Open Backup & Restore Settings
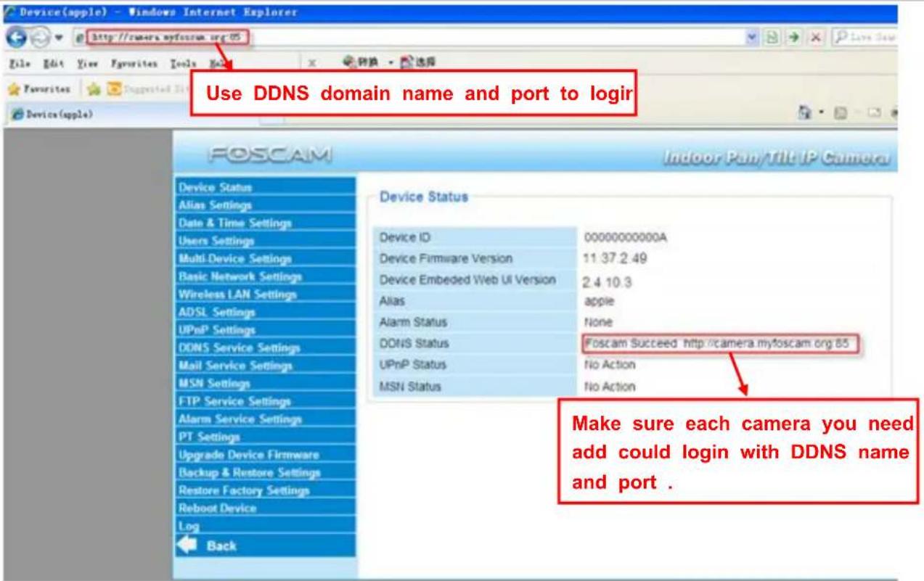Screen dimensions: 924x581 point(266,472)
